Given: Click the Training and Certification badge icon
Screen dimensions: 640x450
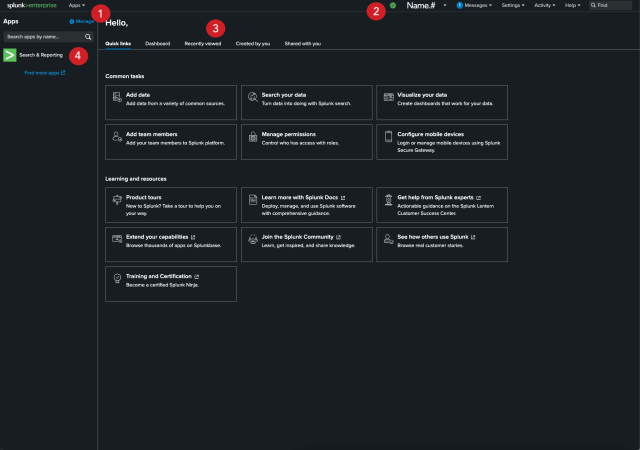Looking at the screenshot, I should point(117,278).
